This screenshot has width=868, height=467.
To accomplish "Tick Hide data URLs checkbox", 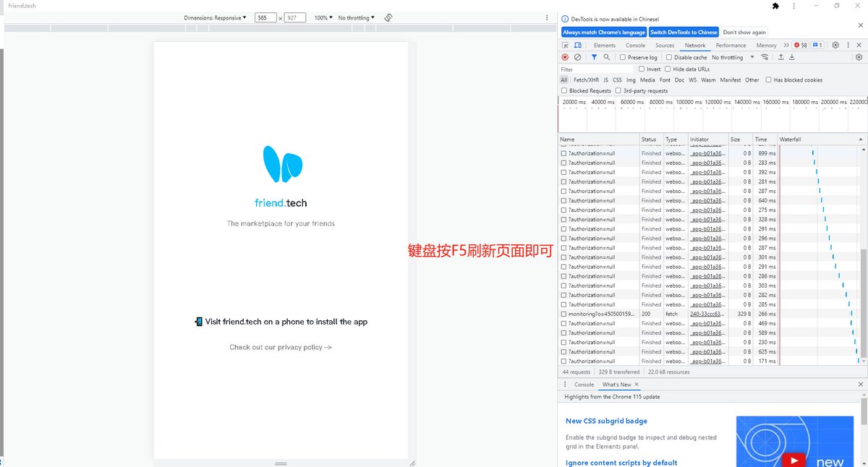I will [668, 69].
